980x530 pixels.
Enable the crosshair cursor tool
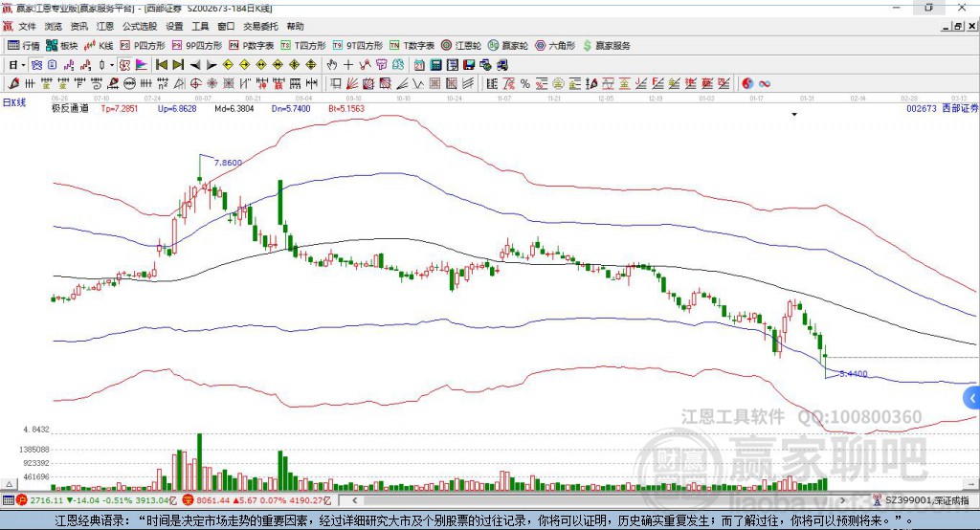click(x=348, y=64)
